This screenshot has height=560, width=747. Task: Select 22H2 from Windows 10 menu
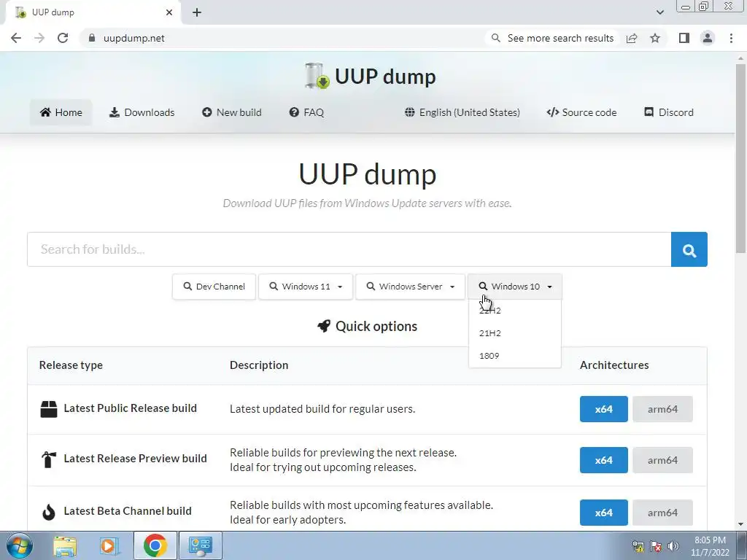(x=514, y=311)
